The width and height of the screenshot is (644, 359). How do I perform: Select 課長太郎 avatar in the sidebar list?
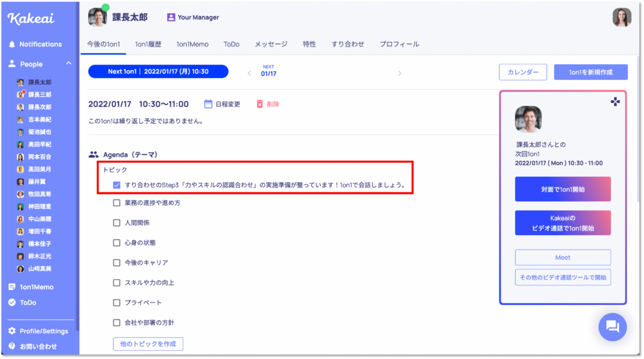coord(20,82)
